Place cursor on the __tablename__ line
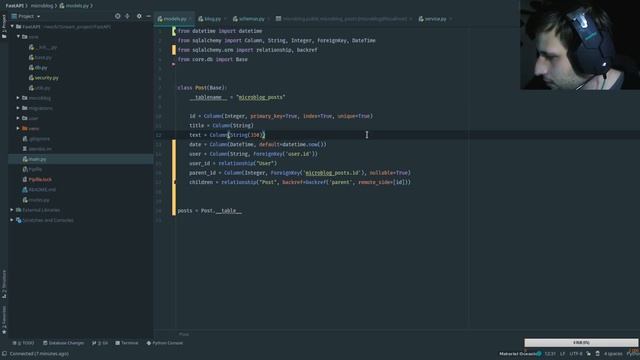The height and width of the screenshot is (360, 640). [x=237, y=97]
